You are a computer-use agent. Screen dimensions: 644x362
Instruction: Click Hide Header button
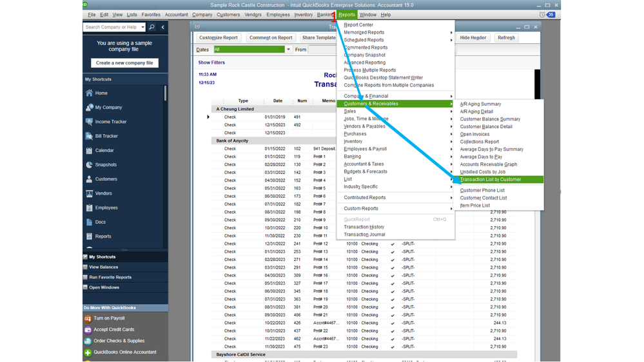[x=473, y=38]
